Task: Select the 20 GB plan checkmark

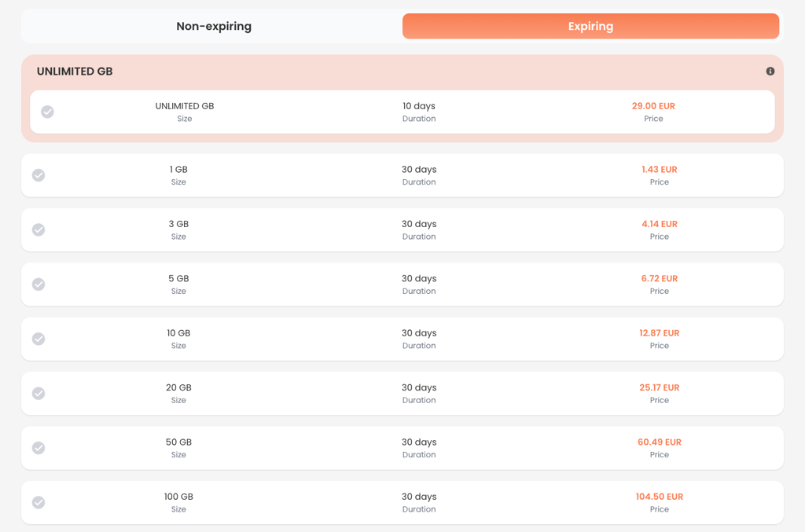Action: 39,394
